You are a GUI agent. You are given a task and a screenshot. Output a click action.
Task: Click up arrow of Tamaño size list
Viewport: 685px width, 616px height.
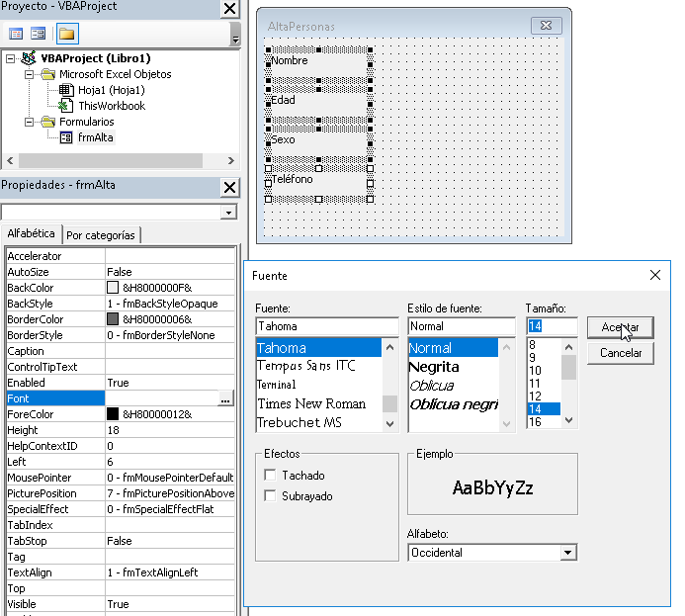568,347
